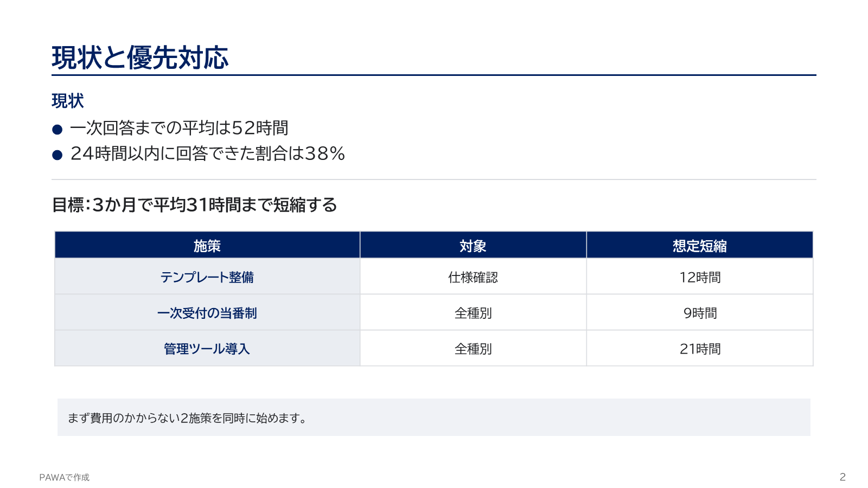868x488 pixels.
Task: Click the page number 2 in the footer
Action: click(x=843, y=477)
